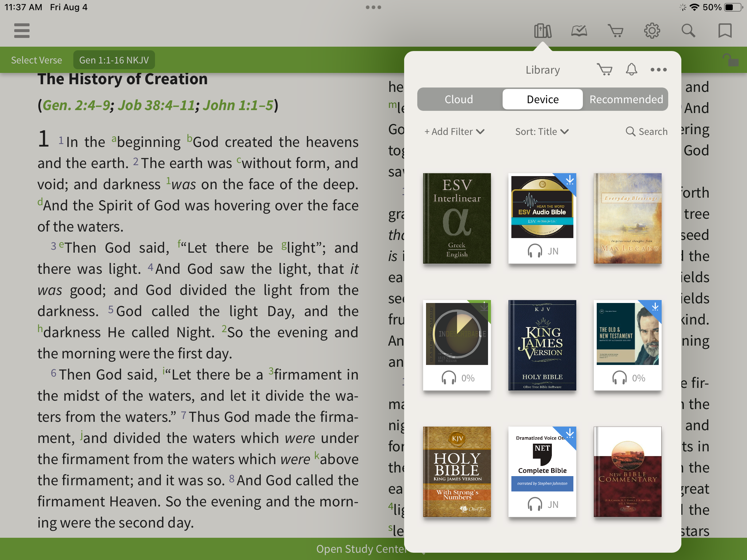Open Library more options ellipsis
The image size is (747, 560).
[659, 70]
